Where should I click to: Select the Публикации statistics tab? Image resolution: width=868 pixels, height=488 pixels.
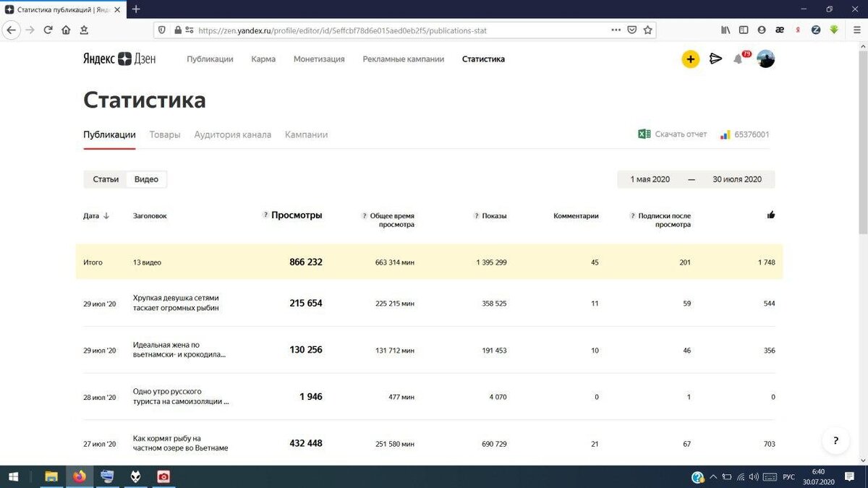[109, 134]
